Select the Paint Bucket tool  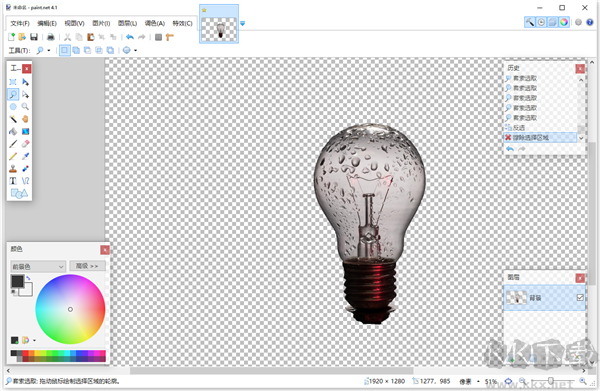pos(13,131)
